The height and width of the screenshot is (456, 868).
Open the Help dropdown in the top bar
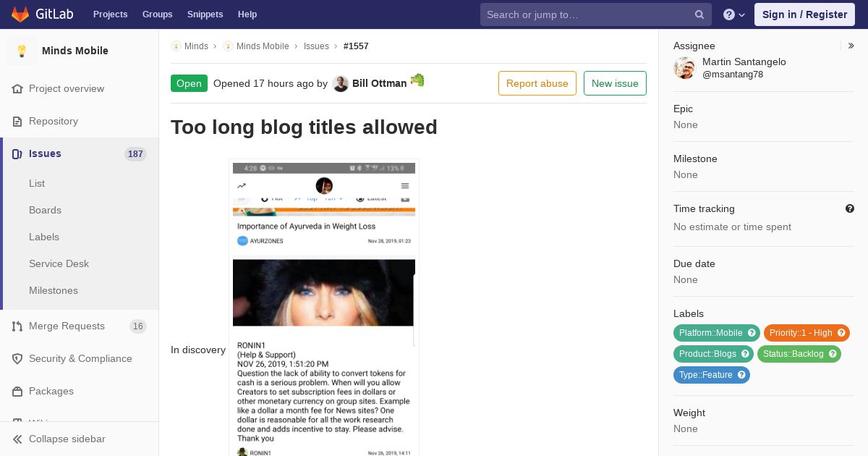[734, 14]
